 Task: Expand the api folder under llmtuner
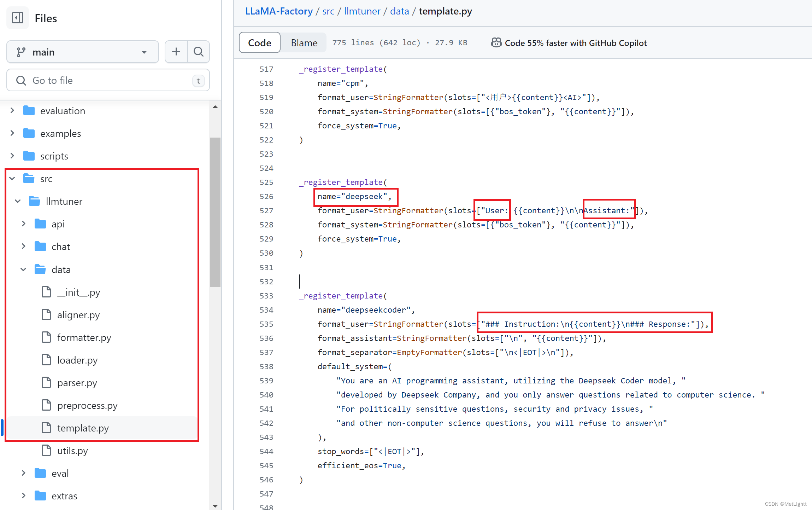point(23,224)
